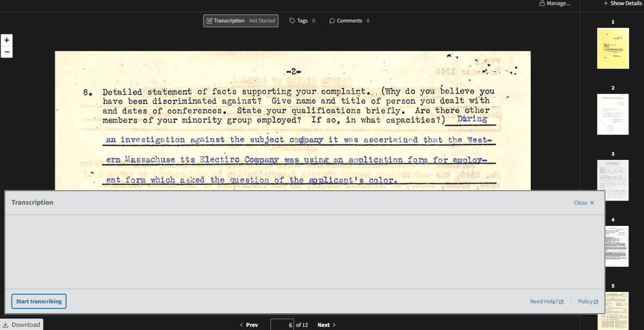This screenshot has height=330, width=644.
Task: Open the Transcription tab
Action: point(240,21)
